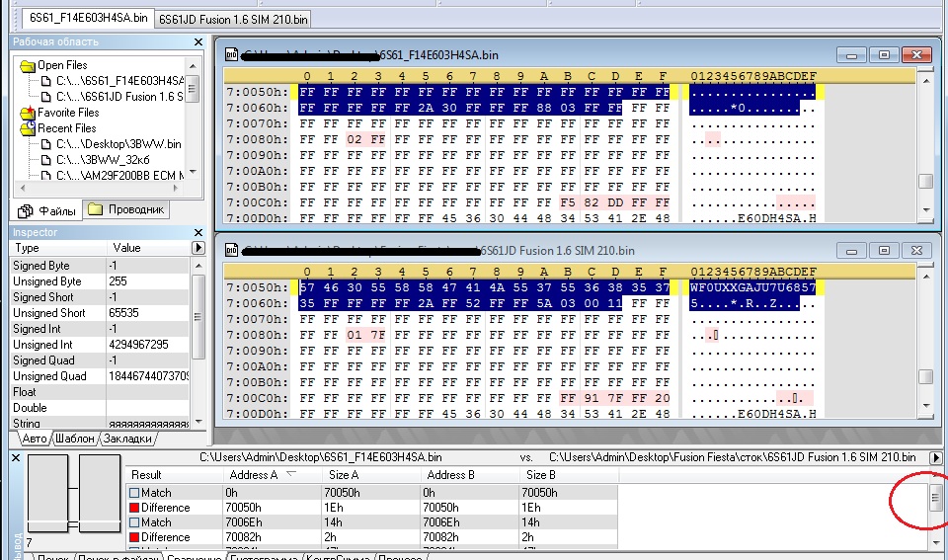Click the Recent Files clock folder icon

[28, 128]
